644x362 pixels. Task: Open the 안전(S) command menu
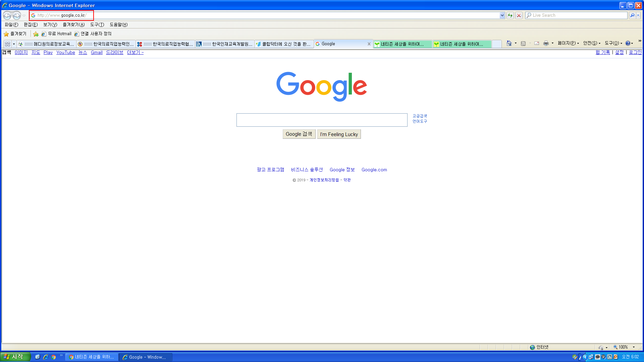click(592, 43)
